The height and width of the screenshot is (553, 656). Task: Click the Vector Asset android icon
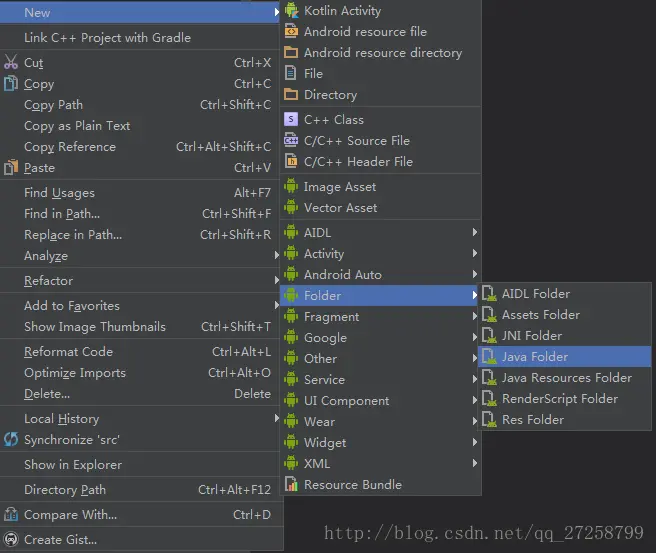click(x=291, y=207)
